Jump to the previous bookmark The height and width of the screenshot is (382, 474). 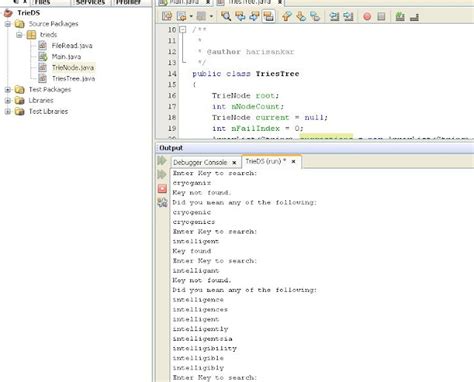coord(286,16)
